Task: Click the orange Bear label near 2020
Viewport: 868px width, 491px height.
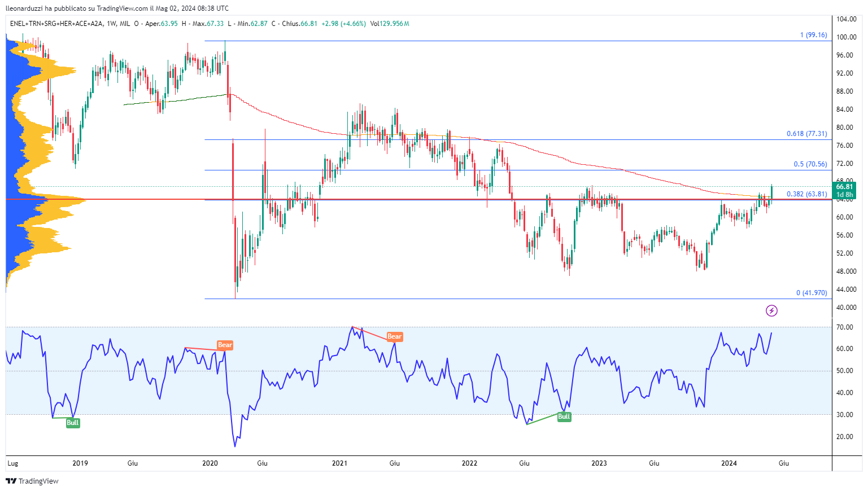Action: pos(225,345)
